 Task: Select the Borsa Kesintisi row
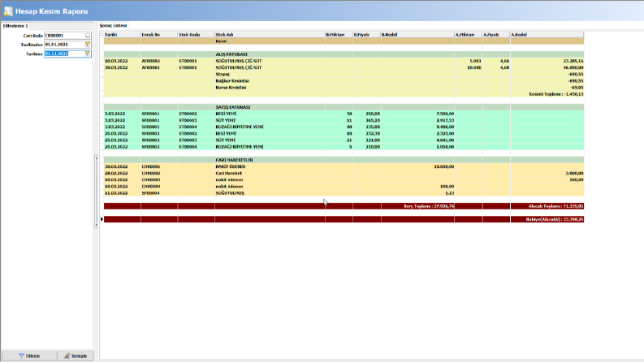point(344,88)
